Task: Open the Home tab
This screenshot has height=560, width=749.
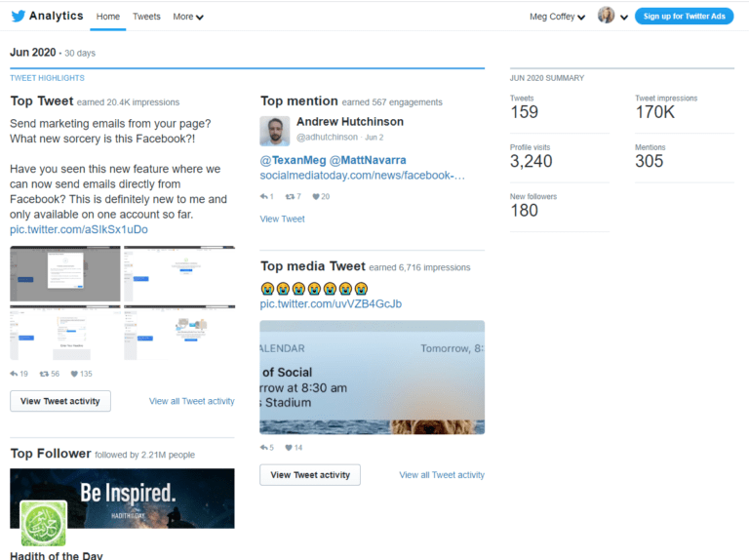Action: coord(108,17)
